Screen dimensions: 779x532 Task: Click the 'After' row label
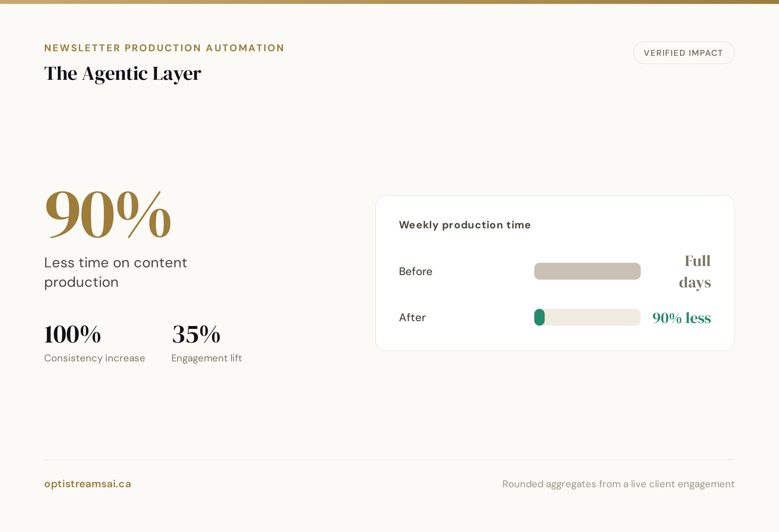coord(412,317)
